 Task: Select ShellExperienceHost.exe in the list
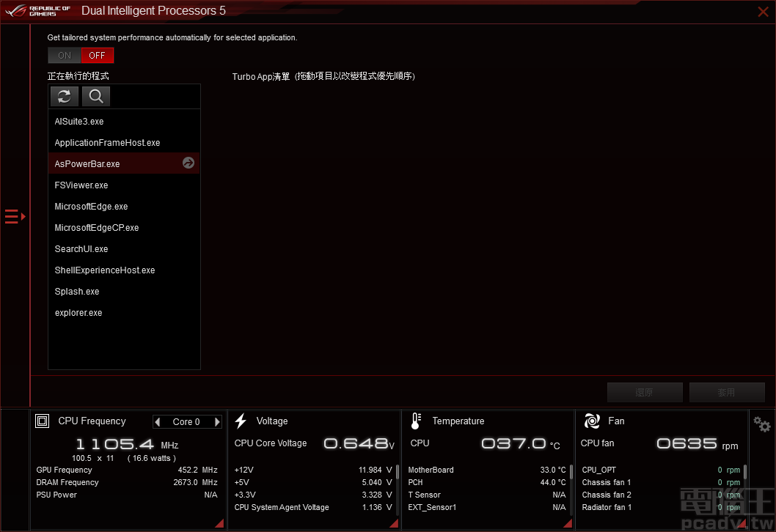124,270
